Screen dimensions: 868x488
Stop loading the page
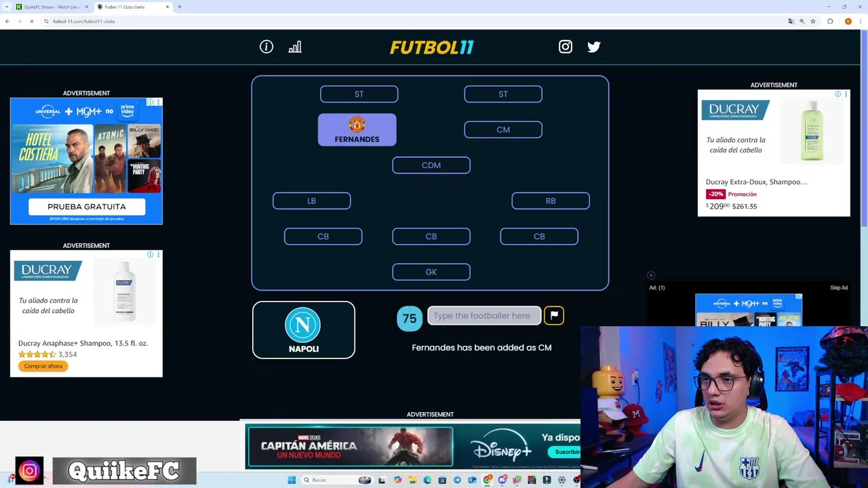click(31, 21)
